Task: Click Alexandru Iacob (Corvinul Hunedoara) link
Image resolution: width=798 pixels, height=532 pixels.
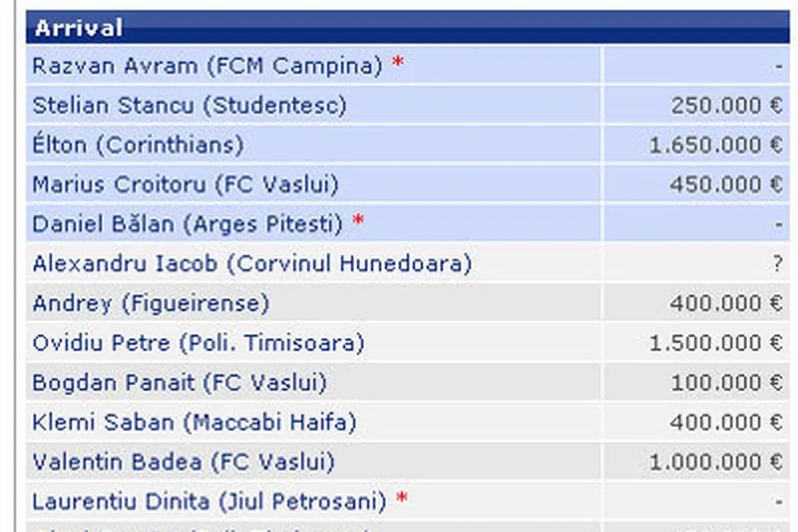Action: (x=252, y=264)
